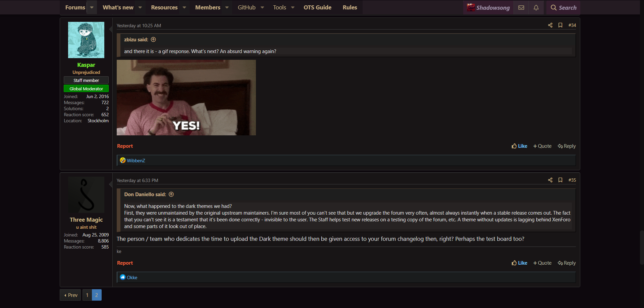Viewport: 644px width, 308px height.
Task: Click the laughing reaction icon beside WibbenZ
Action: tap(123, 160)
